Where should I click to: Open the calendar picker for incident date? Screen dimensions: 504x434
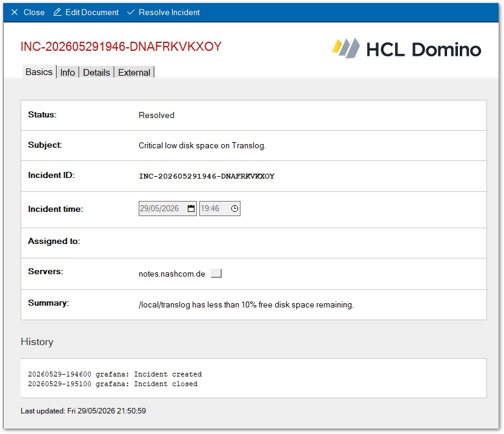tap(191, 208)
